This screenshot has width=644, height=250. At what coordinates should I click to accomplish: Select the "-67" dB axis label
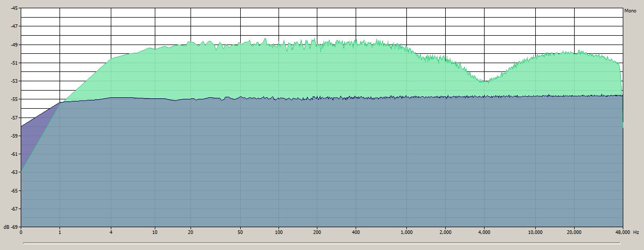click(13, 209)
